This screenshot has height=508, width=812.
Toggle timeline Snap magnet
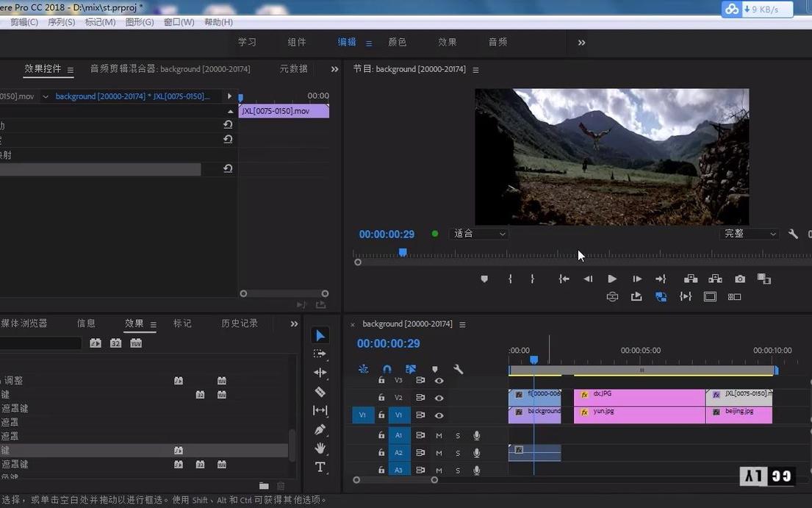click(x=387, y=369)
